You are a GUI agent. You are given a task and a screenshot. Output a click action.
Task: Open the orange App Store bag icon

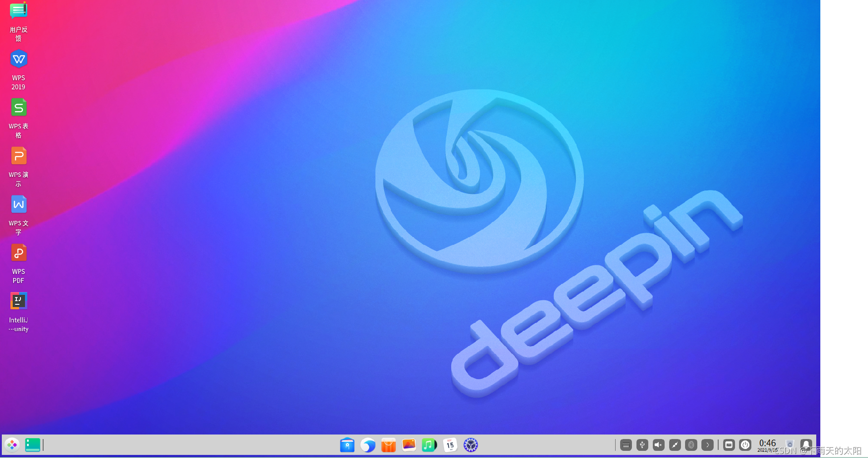389,445
